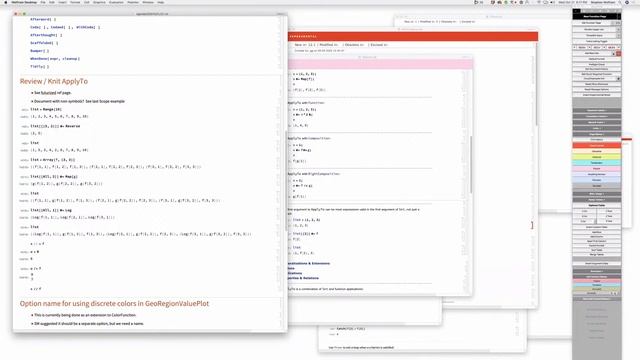Click the orange EXPERIMENTAL banner in documentation window
The height and width of the screenshot is (360, 640).
pyautogui.click(x=413, y=36)
